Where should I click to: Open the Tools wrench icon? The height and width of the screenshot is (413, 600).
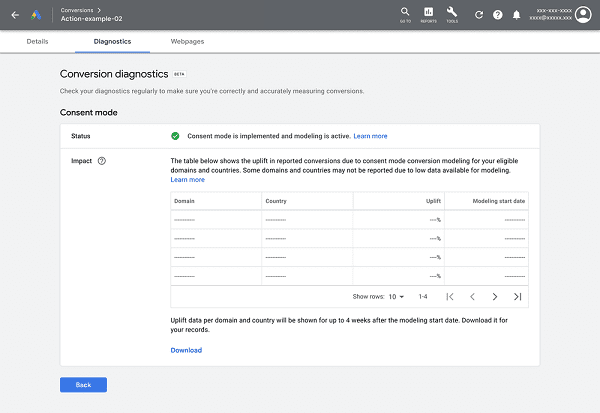tap(452, 13)
